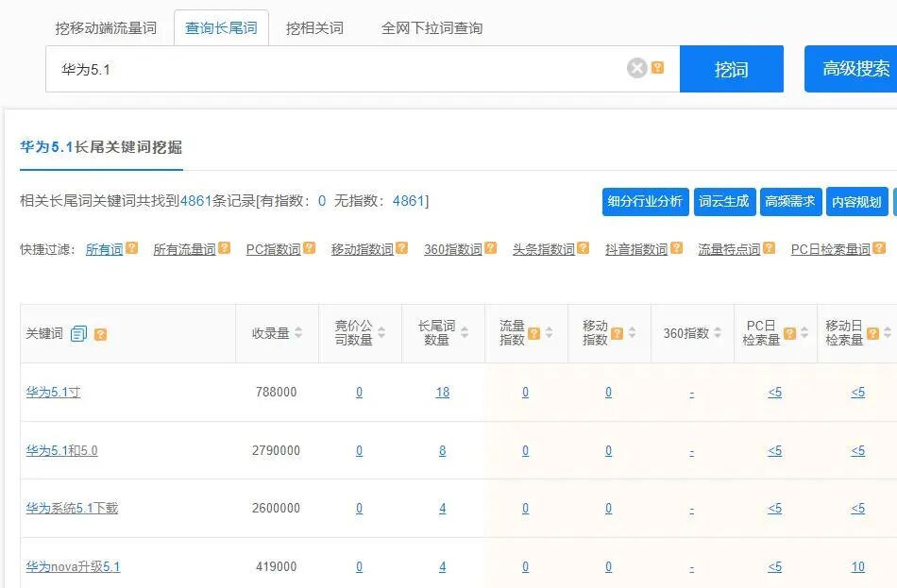Clear the search box with the X icon
Image resolution: width=897 pixels, height=588 pixels.
636,68
